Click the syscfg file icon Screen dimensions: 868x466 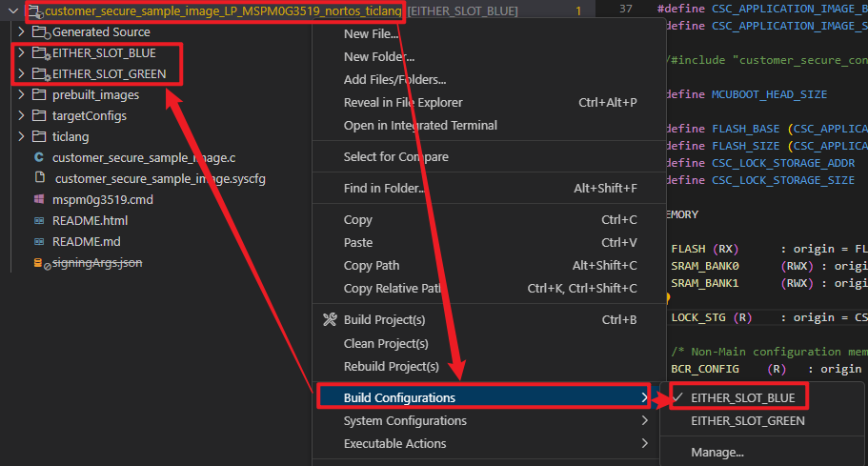(39, 178)
